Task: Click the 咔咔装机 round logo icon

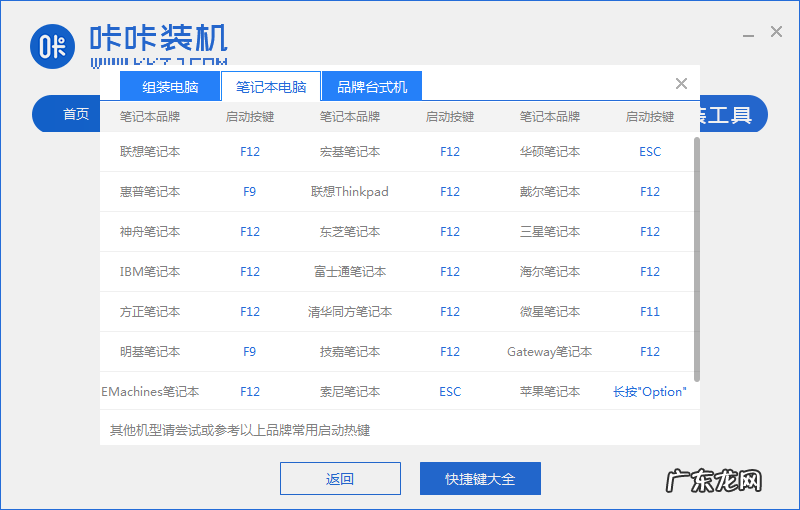Action: 53,46
